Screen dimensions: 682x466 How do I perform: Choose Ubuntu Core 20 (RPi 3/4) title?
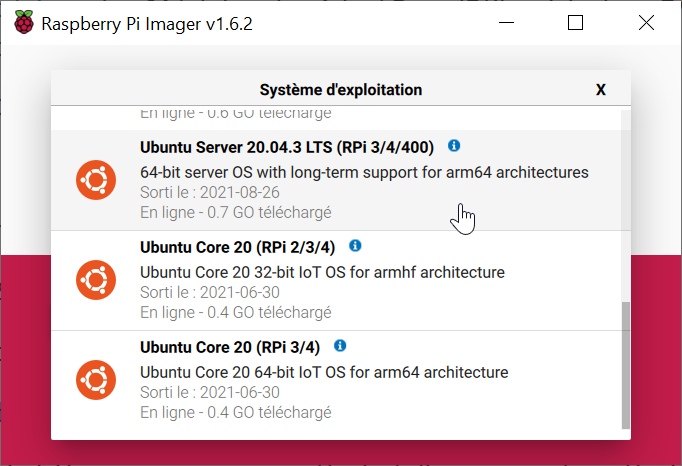click(x=230, y=348)
